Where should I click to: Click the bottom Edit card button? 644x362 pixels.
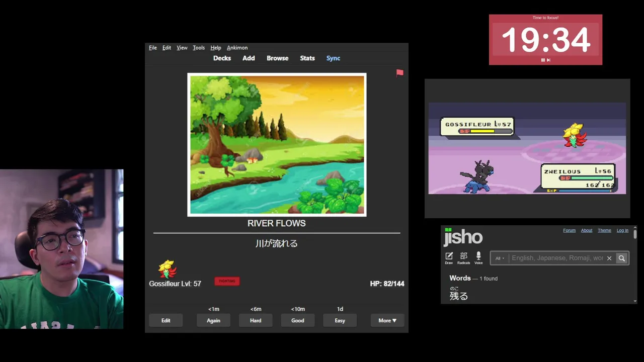[x=166, y=320]
